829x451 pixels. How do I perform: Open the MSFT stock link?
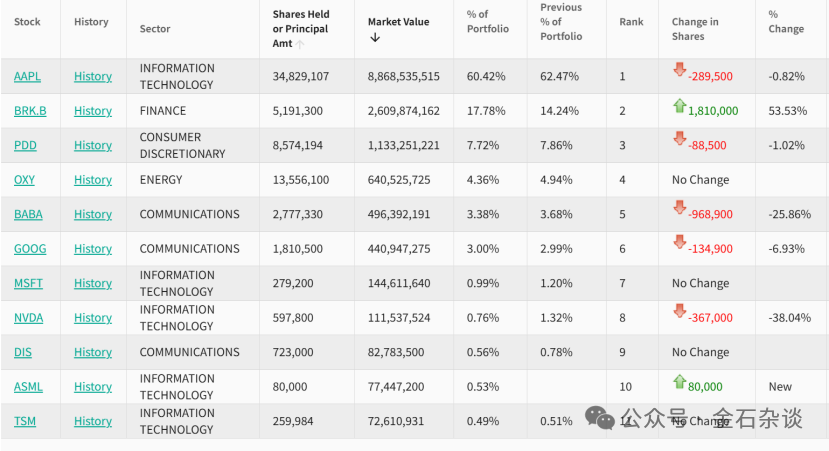click(28, 283)
